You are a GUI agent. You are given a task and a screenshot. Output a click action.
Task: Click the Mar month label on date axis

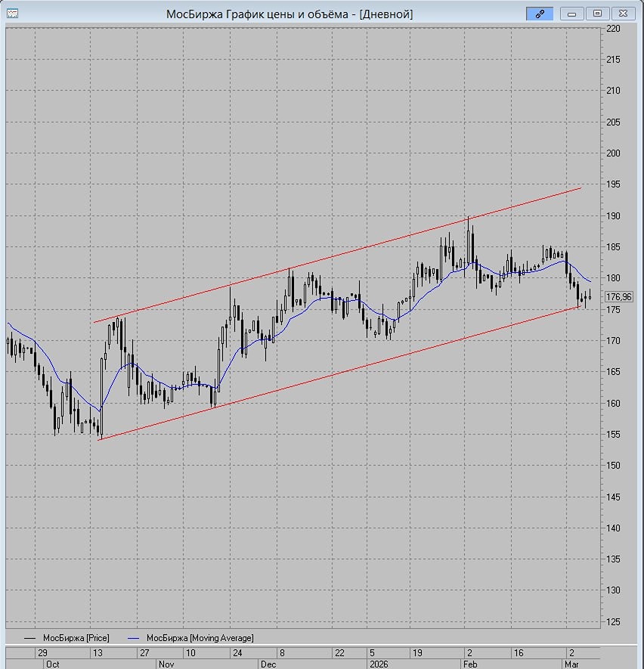pos(571,664)
